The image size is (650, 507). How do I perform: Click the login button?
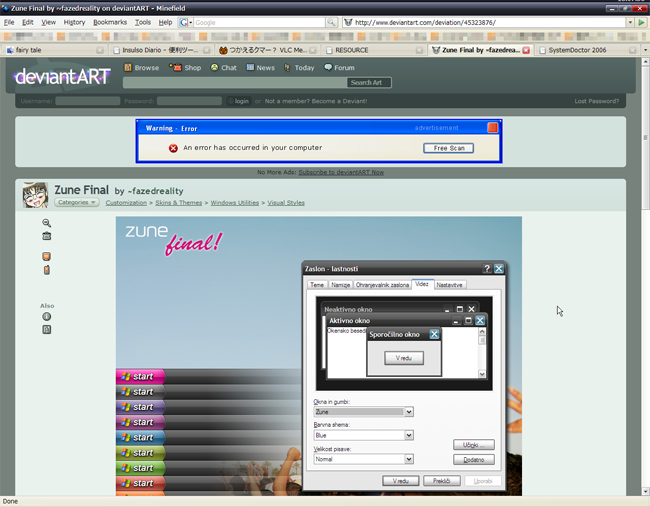238,101
